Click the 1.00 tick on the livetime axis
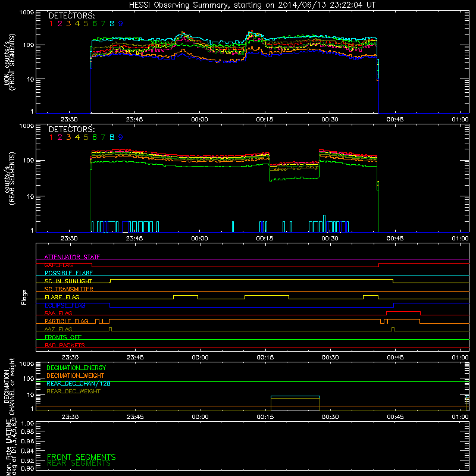This screenshot has height=476, width=476. 27,423
